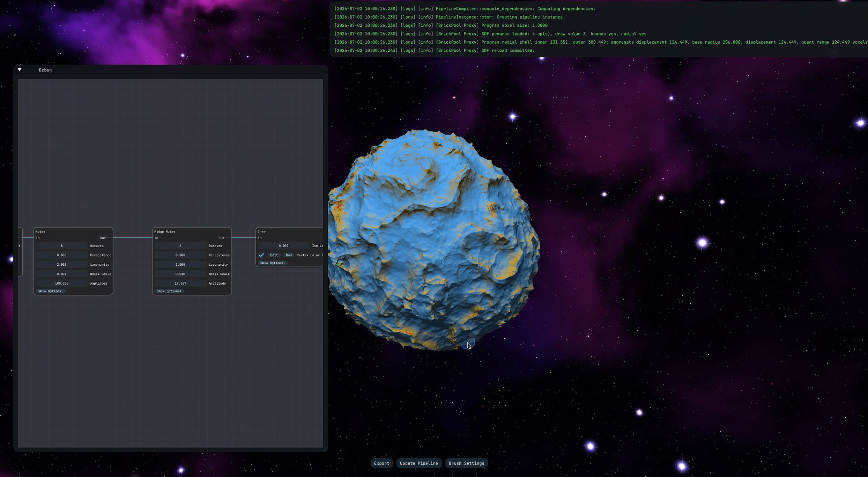Select the Draw node title
This screenshot has width=868, height=477.
tap(261, 232)
